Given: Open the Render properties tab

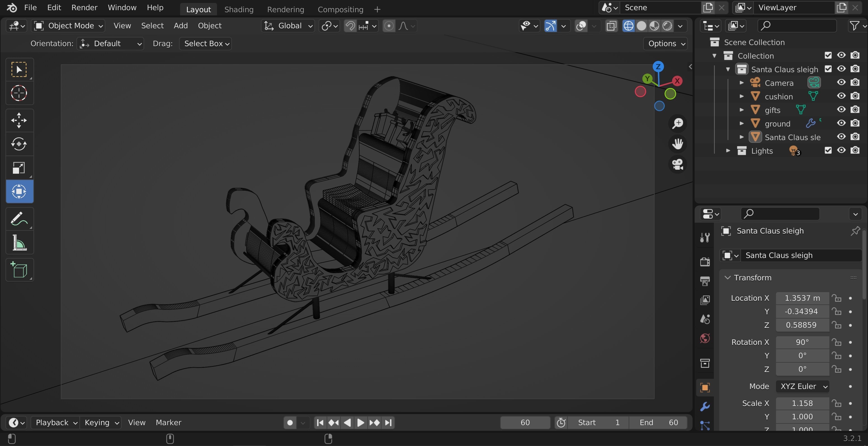Looking at the screenshot, I should click(x=705, y=262).
